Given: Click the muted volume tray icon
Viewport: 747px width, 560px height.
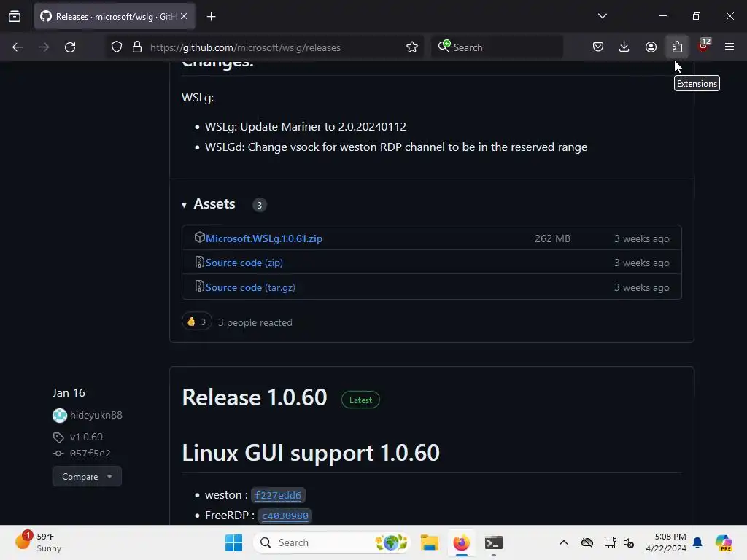Looking at the screenshot, I should [x=629, y=542].
